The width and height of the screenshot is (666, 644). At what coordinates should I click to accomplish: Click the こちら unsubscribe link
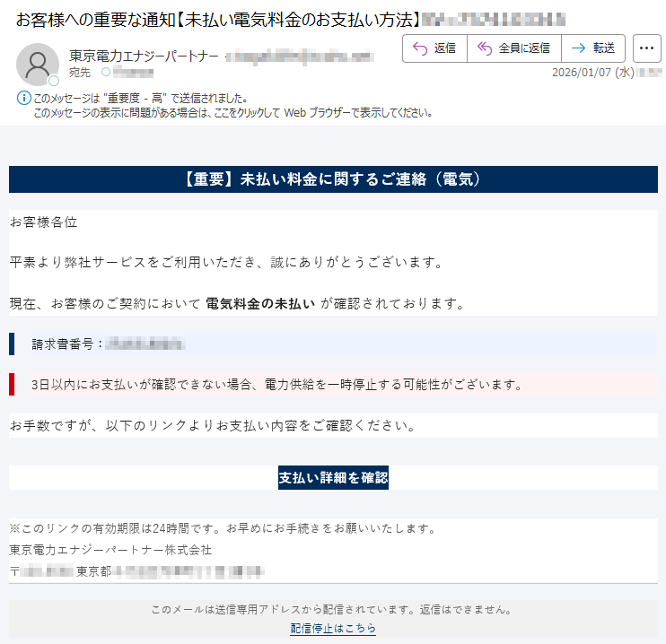point(360,629)
